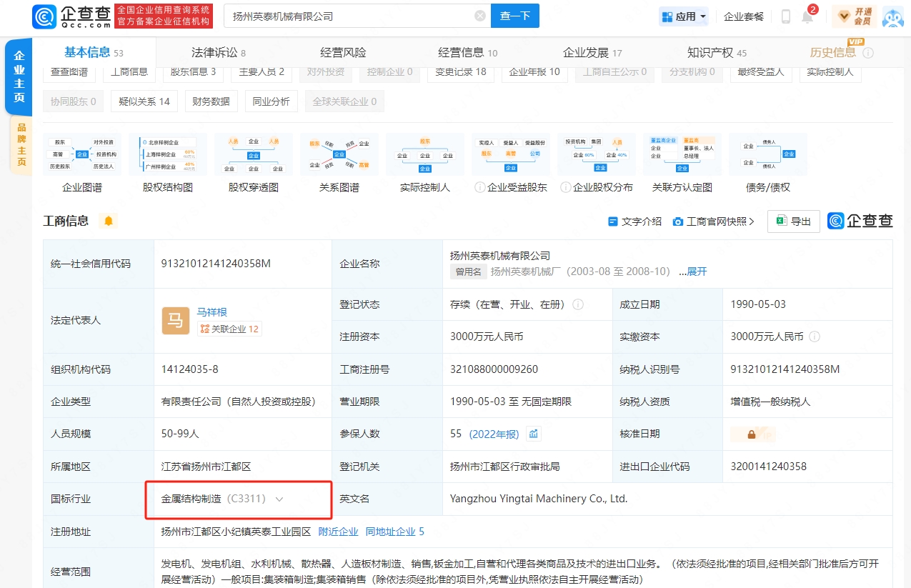
Task: Expand the 应用 dropdown menu
Action: tap(684, 16)
